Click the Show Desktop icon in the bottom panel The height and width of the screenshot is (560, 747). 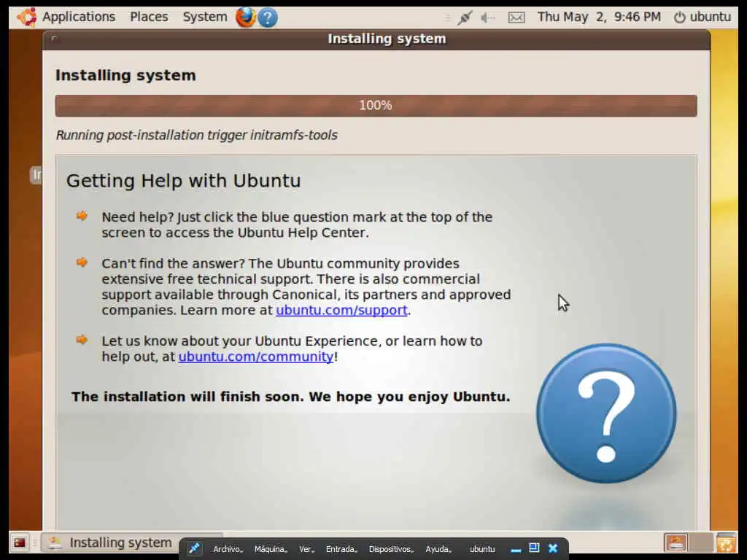point(20,542)
